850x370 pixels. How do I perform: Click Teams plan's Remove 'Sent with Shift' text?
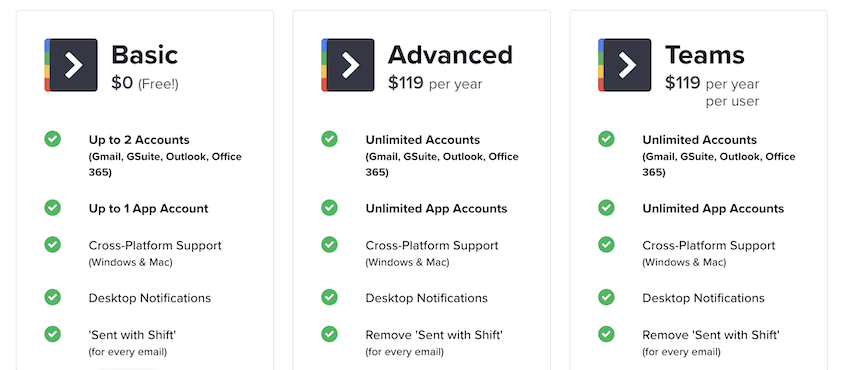tap(711, 335)
